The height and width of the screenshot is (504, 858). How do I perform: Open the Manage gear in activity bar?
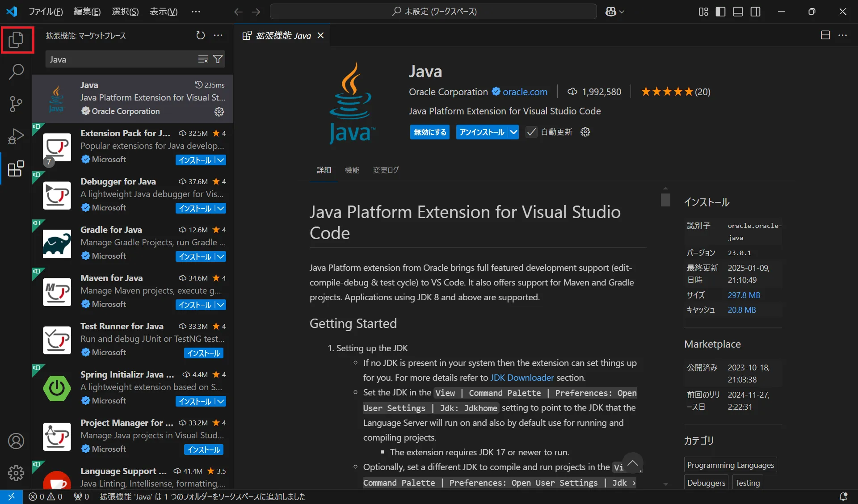pos(16,473)
